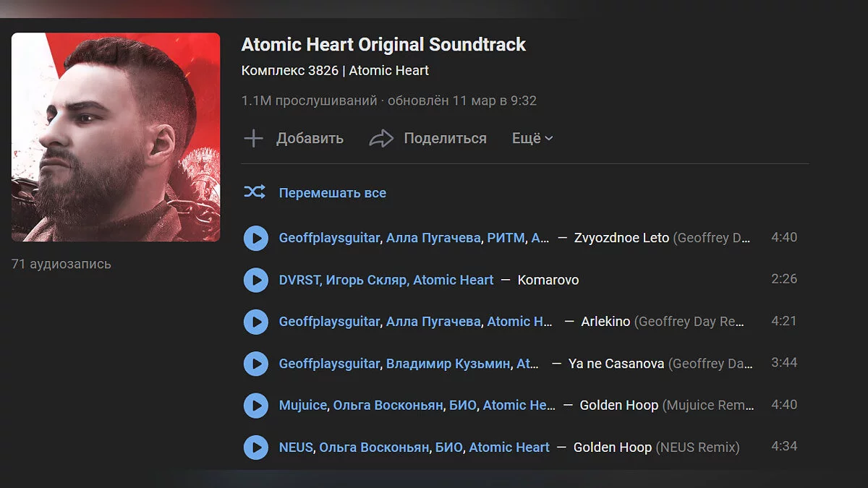The width and height of the screenshot is (868, 488).
Task: Click the Перемешать все shuffle link
Action: point(333,193)
